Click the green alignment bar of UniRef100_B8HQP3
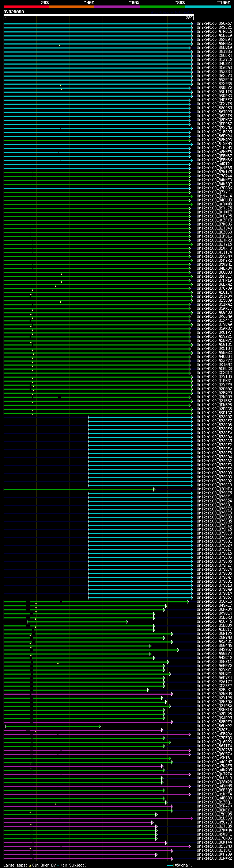 pos(97,140)
